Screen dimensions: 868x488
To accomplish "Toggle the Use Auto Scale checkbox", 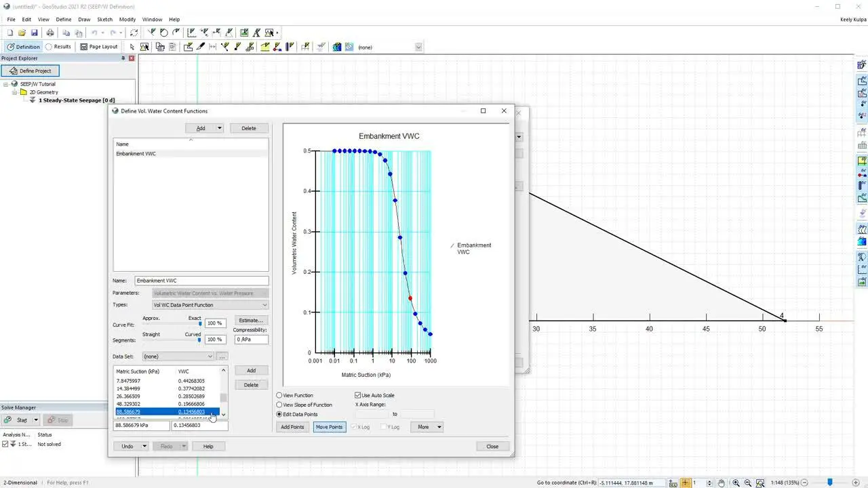I will point(358,395).
